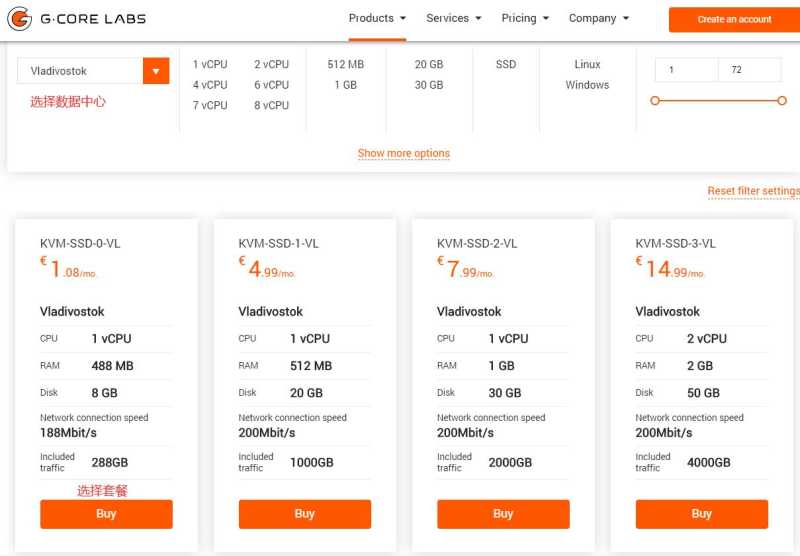Click the G-Core Labs logo icon

pyautogui.click(x=19, y=19)
